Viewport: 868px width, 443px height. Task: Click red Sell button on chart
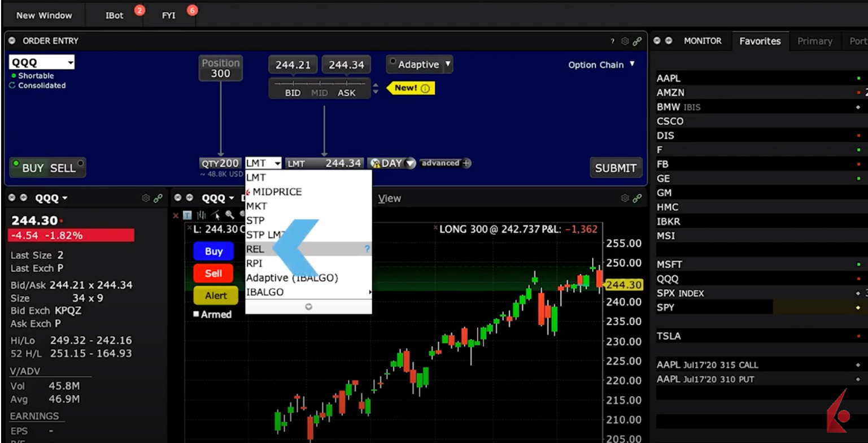213,273
